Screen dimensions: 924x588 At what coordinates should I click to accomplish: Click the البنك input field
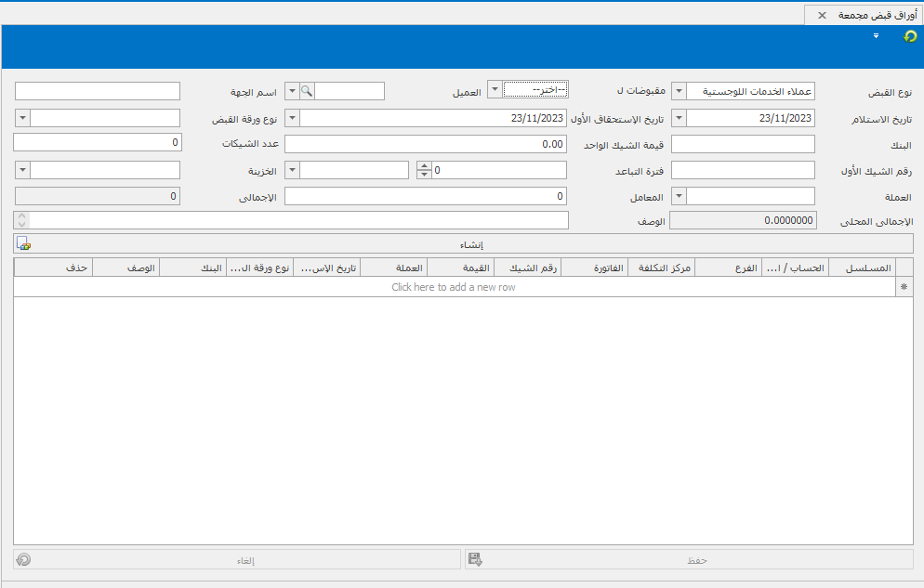click(x=742, y=144)
